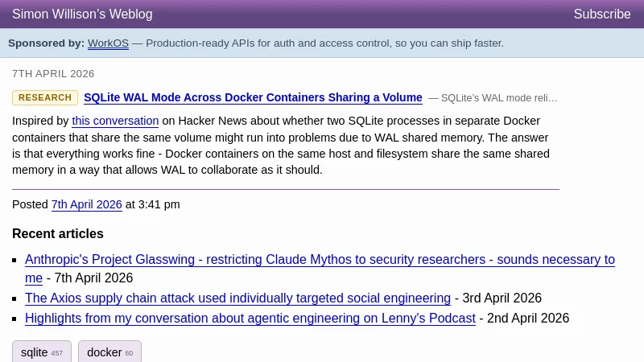Read the Axios supply chain attack article
The image size is (644, 362).
coord(237,298)
